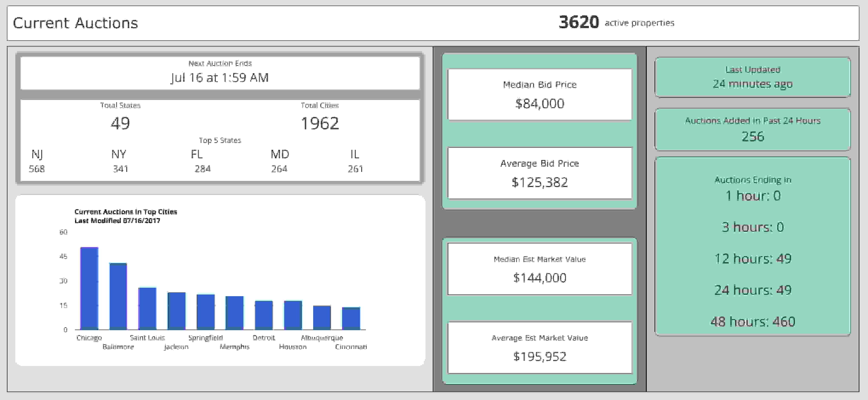This screenshot has width=868, height=400.
Task: Click the Chicago axis label
Action: click(x=89, y=338)
